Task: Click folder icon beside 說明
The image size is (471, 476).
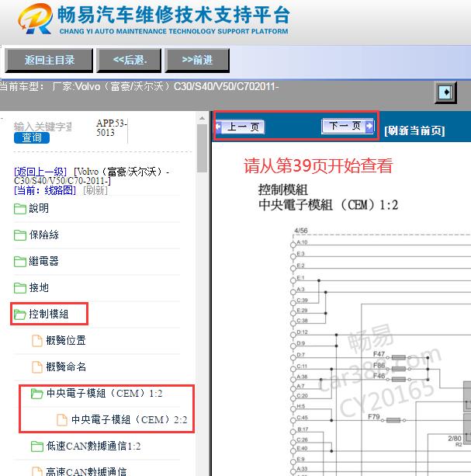Action: [x=20, y=209]
